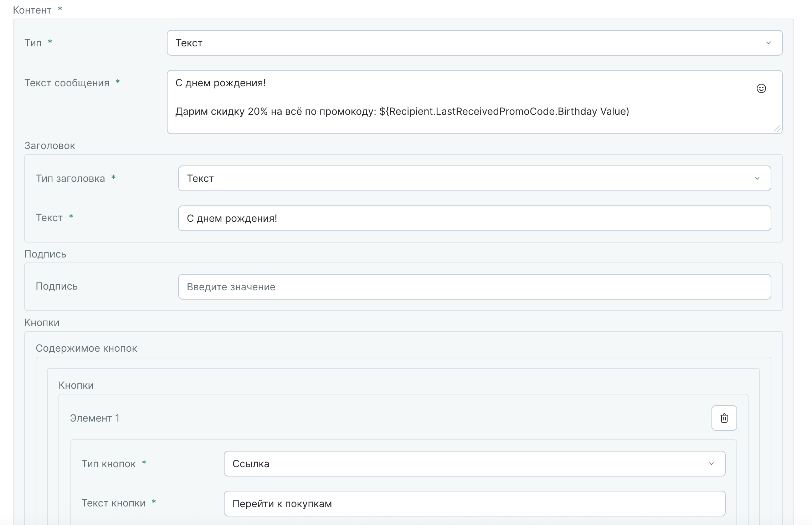Click the Тип заголовка field label

point(70,178)
